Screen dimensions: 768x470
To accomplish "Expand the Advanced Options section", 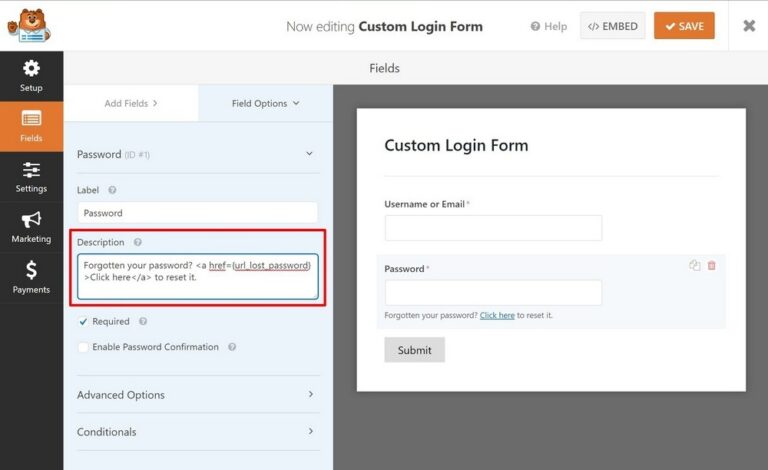I will [196, 395].
